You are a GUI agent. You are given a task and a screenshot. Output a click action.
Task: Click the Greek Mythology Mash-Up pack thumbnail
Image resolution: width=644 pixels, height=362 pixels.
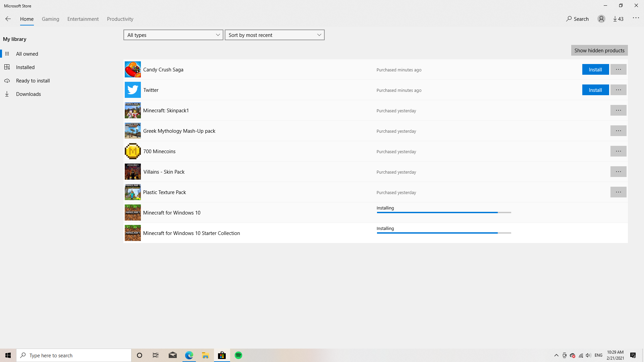(133, 131)
